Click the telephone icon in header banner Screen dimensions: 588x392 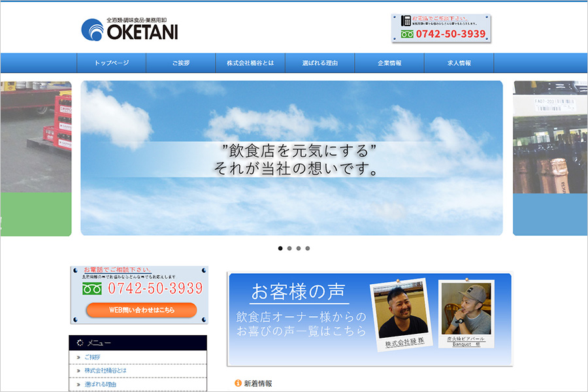click(406, 21)
